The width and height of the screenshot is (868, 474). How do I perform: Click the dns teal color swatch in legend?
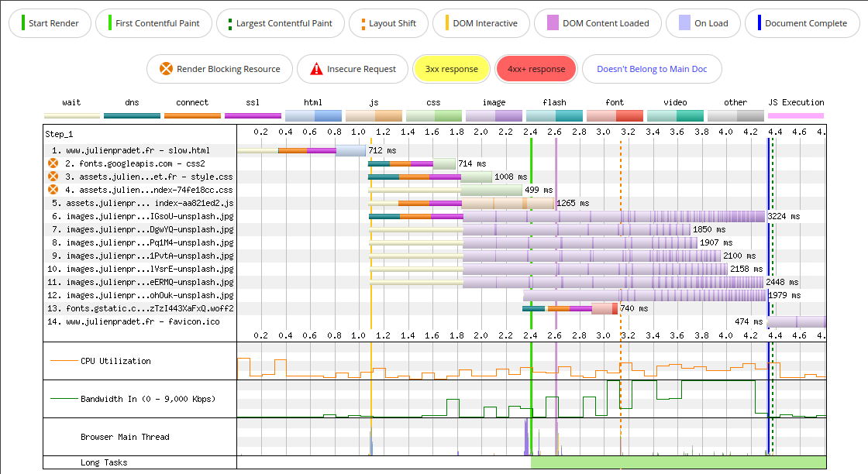tap(131, 114)
